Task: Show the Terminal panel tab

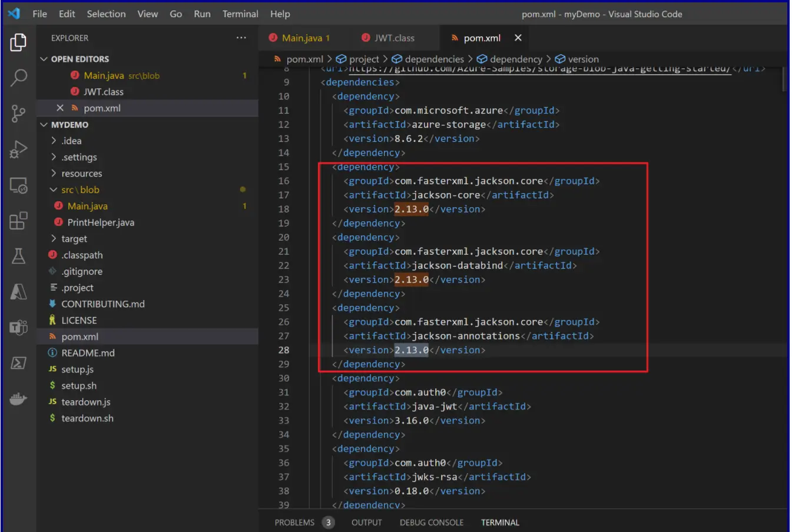Action: (500, 523)
